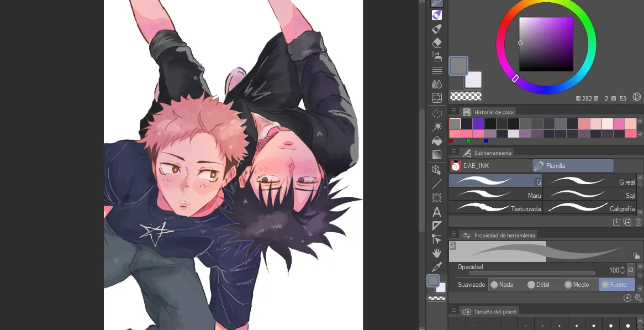Select the Brush paint tube tool
Viewport: 644px width, 330px height.
[436, 29]
